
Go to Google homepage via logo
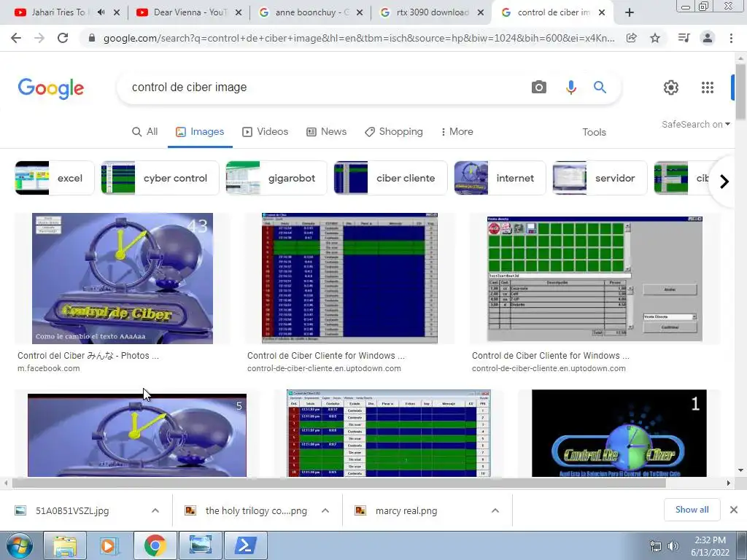51,88
